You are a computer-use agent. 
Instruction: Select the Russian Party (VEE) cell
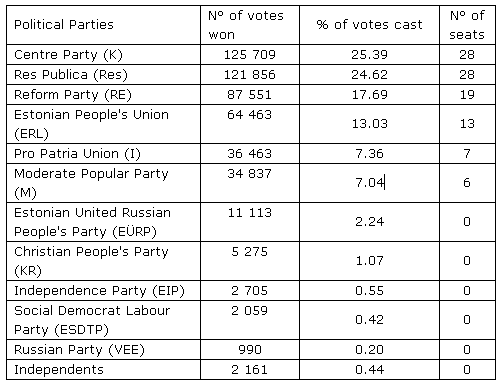103,350
